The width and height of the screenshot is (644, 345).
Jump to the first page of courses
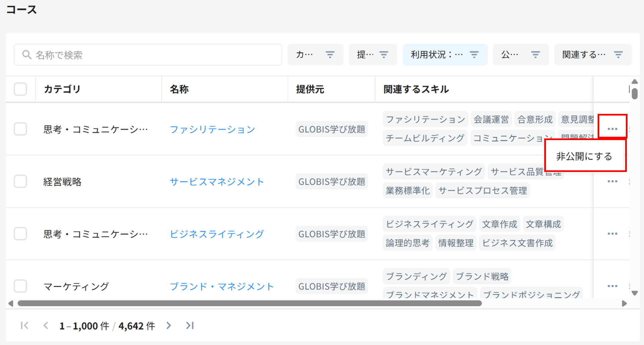tap(24, 326)
